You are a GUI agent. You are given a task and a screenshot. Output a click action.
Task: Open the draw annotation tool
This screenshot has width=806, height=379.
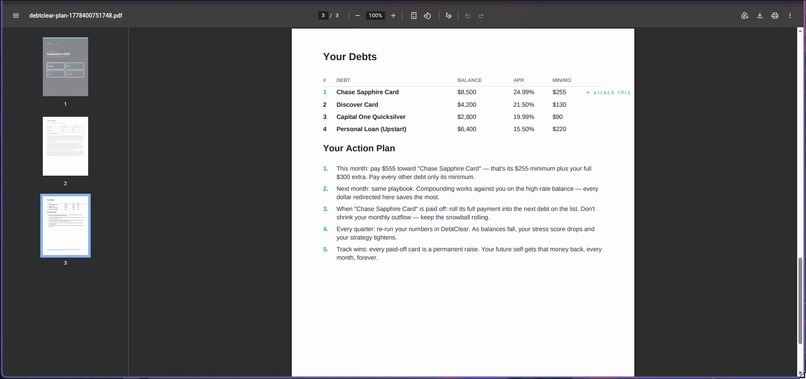[448, 15]
